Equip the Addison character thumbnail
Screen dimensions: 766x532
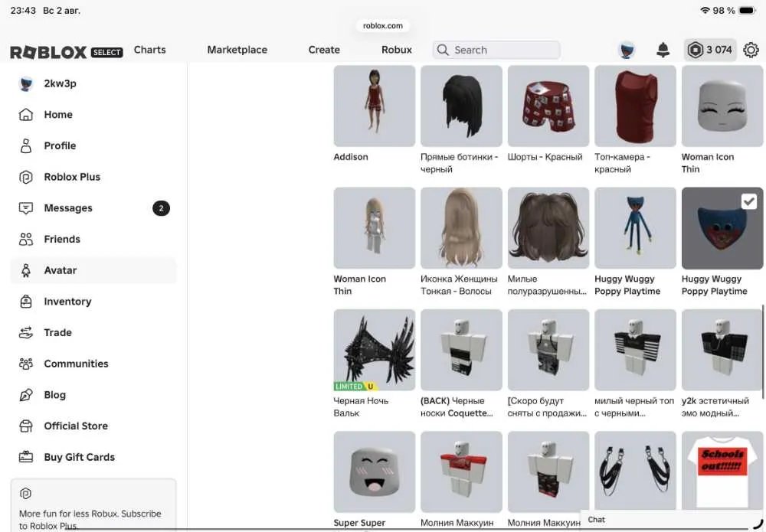point(375,106)
